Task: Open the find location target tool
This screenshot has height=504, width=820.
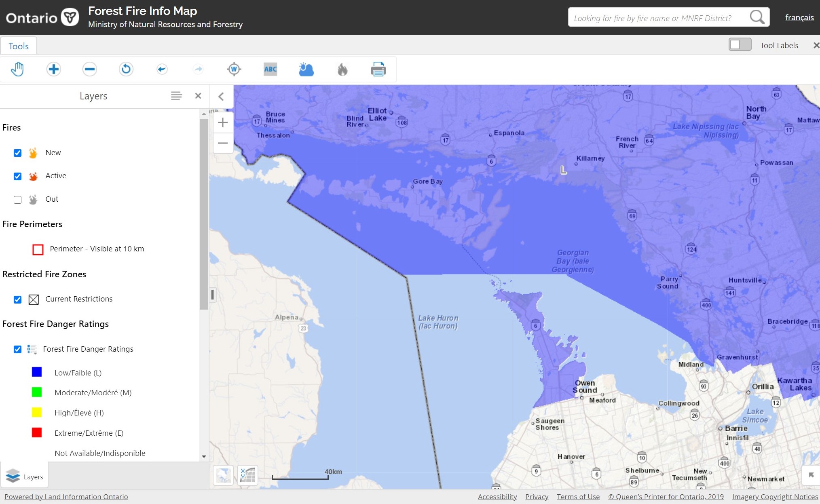Action: (234, 69)
